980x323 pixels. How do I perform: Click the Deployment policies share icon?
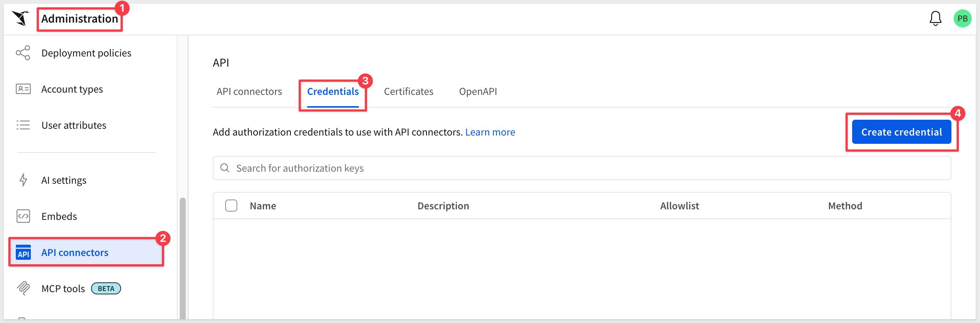click(x=23, y=53)
